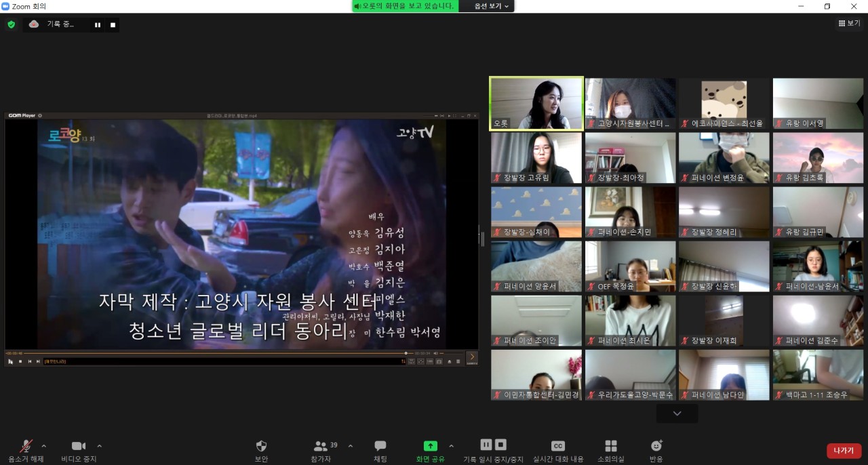
Task: Open 보기 view layout menu
Action: pos(850,23)
